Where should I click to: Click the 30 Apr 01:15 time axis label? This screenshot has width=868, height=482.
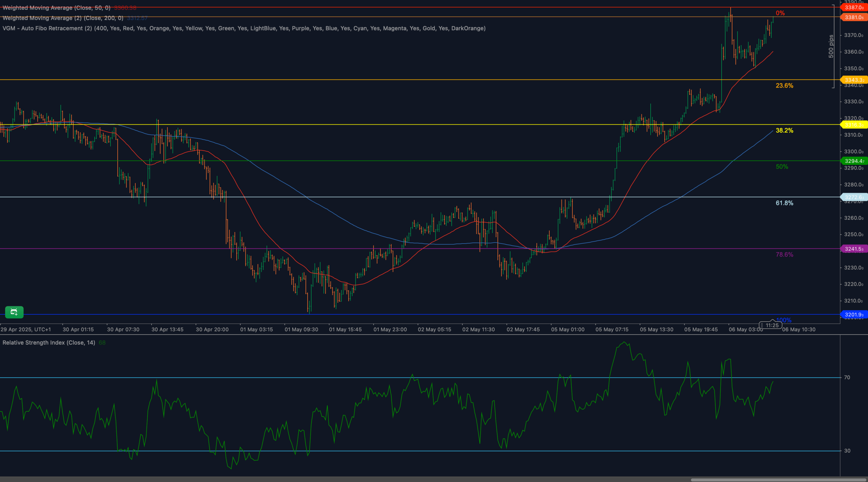pos(78,329)
